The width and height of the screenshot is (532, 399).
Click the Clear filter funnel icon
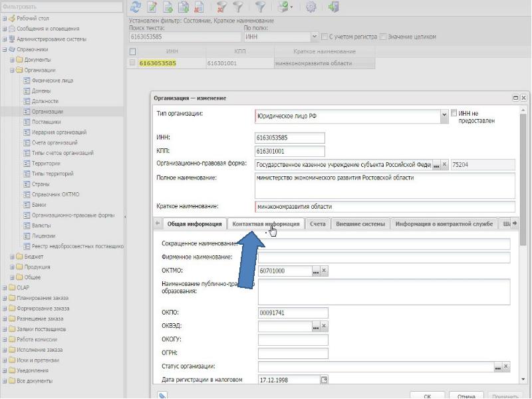tap(221, 7)
